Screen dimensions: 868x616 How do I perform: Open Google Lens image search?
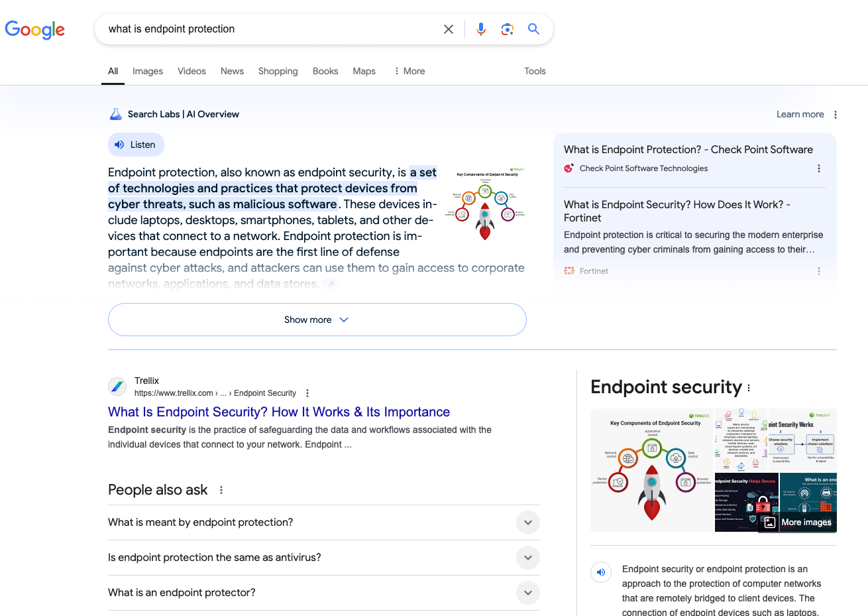508,29
